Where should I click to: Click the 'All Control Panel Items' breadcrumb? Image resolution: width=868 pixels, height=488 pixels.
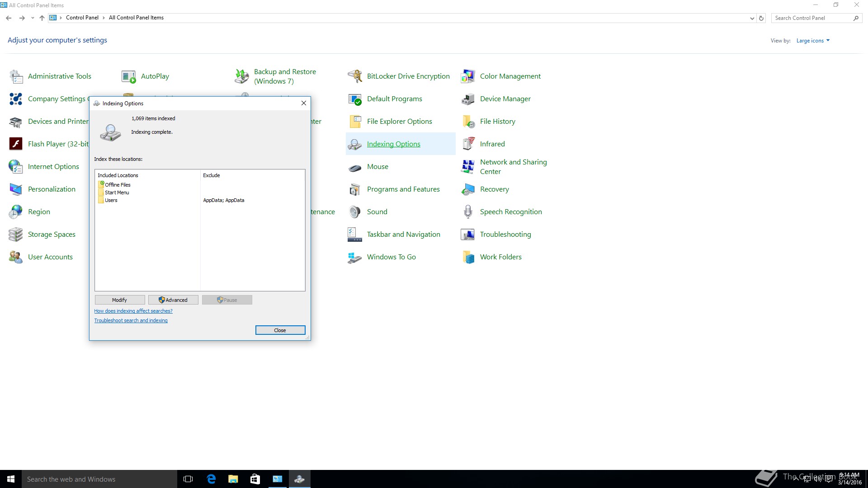tap(136, 18)
